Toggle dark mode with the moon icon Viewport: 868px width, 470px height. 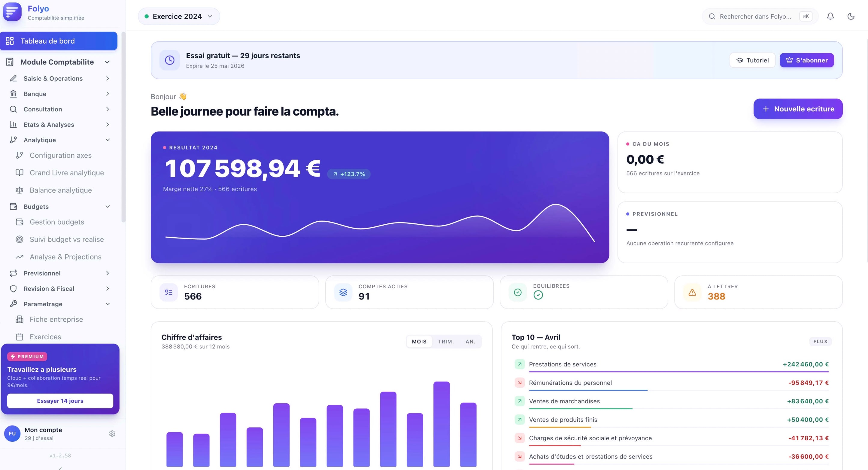tap(851, 16)
